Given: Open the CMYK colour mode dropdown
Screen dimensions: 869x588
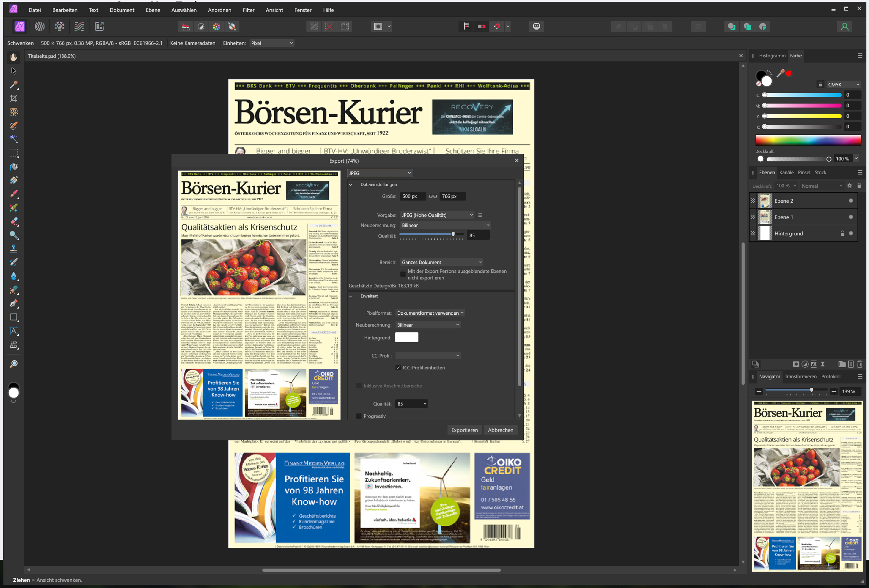Looking at the screenshot, I should tap(843, 84).
